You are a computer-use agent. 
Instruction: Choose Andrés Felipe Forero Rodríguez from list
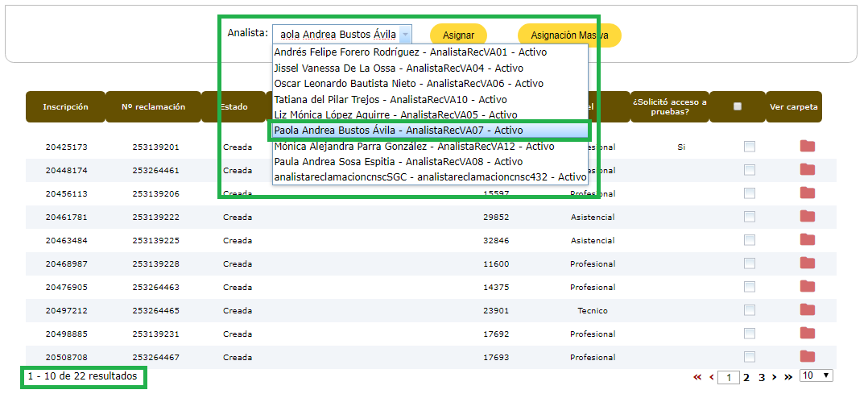[x=410, y=52]
